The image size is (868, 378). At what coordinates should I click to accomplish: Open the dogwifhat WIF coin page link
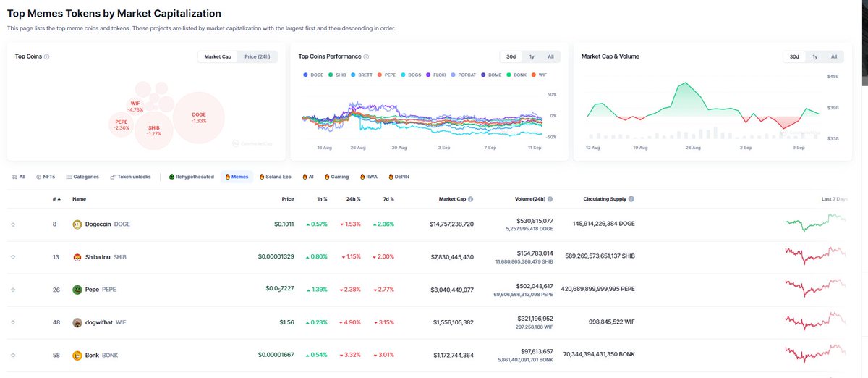(x=98, y=322)
